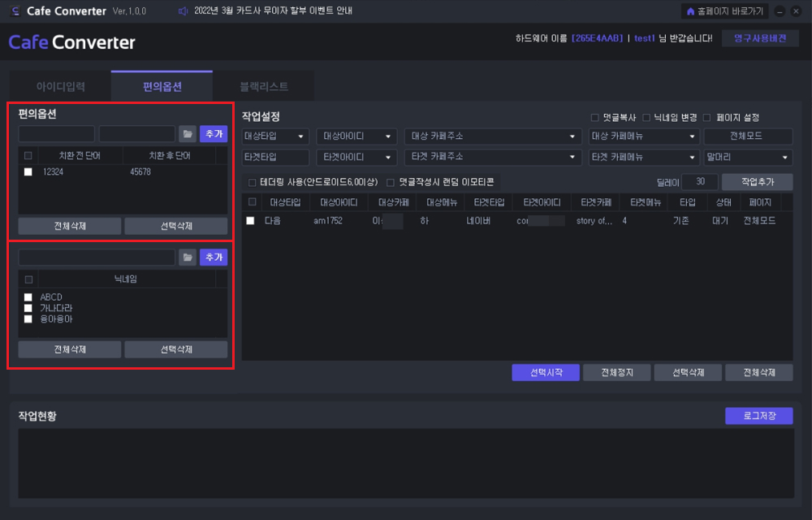Image resolution: width=812 pixels, height=520 pixels.
Task: Click the 선택시작 button
Action: [x=546, y=372]
